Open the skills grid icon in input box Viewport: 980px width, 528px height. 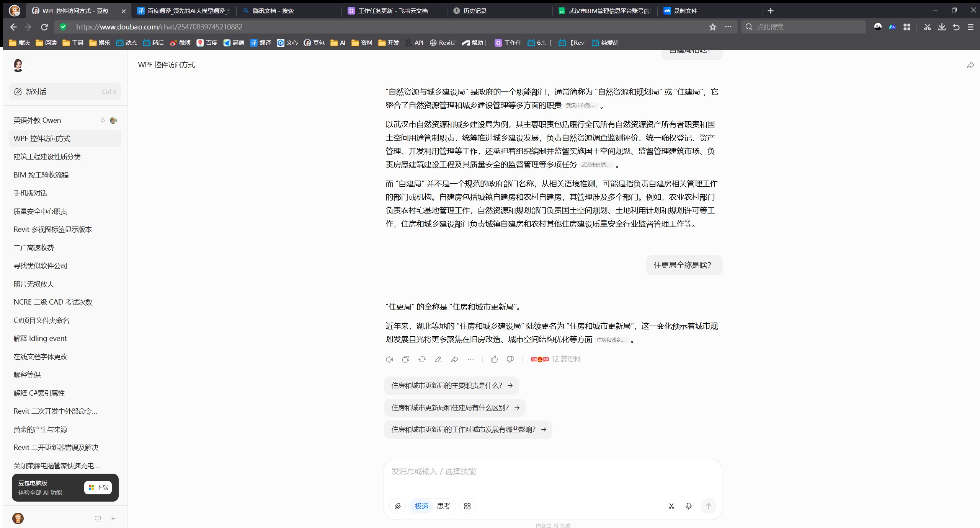click(467, 506)
